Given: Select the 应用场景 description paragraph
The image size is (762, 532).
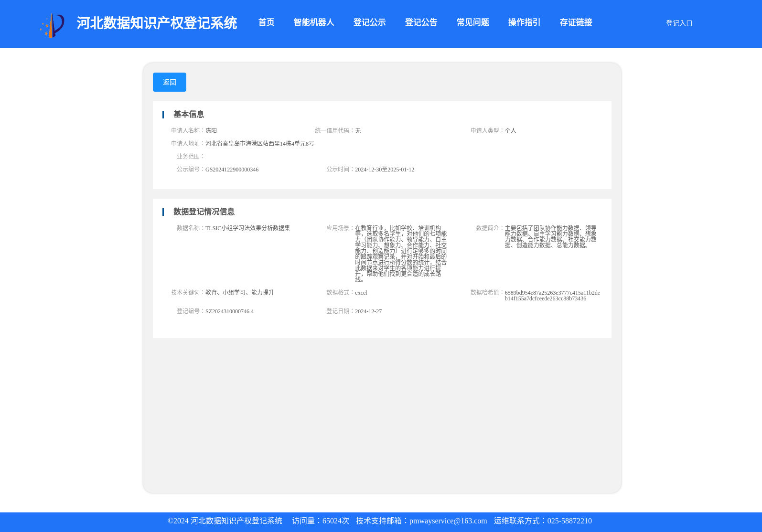Looking at the screenshot, I should 401,254.
